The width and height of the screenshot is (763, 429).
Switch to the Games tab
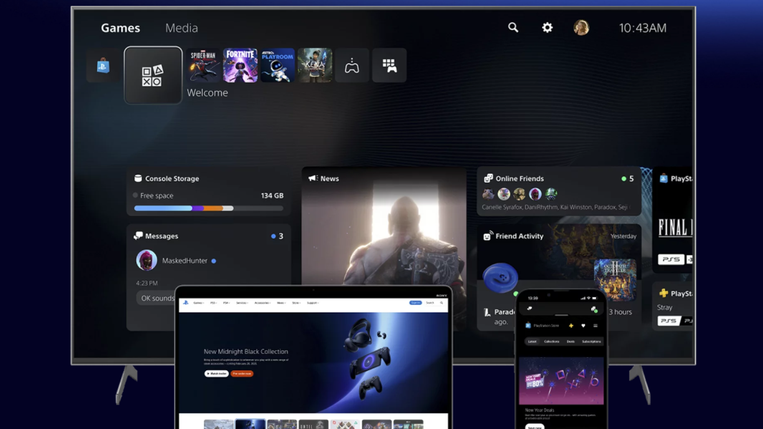pyautogui.click(x=120, y=28)
